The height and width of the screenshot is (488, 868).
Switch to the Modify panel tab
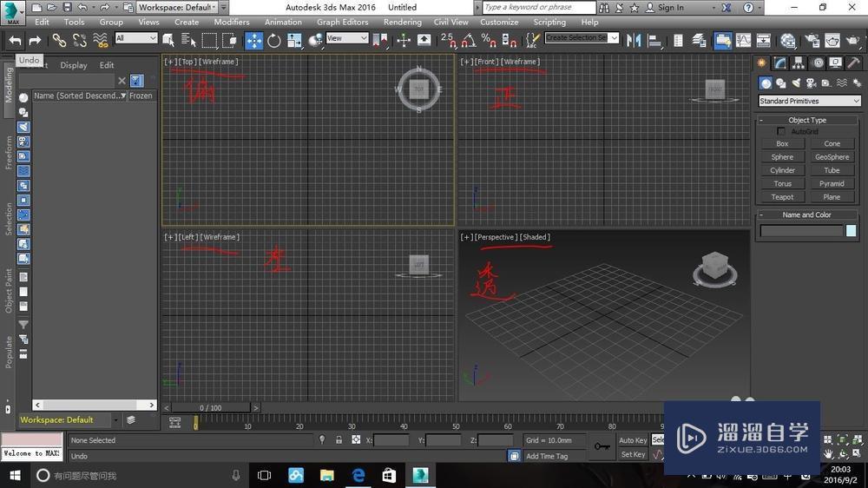pyautogui.click(x=780, y=63)
